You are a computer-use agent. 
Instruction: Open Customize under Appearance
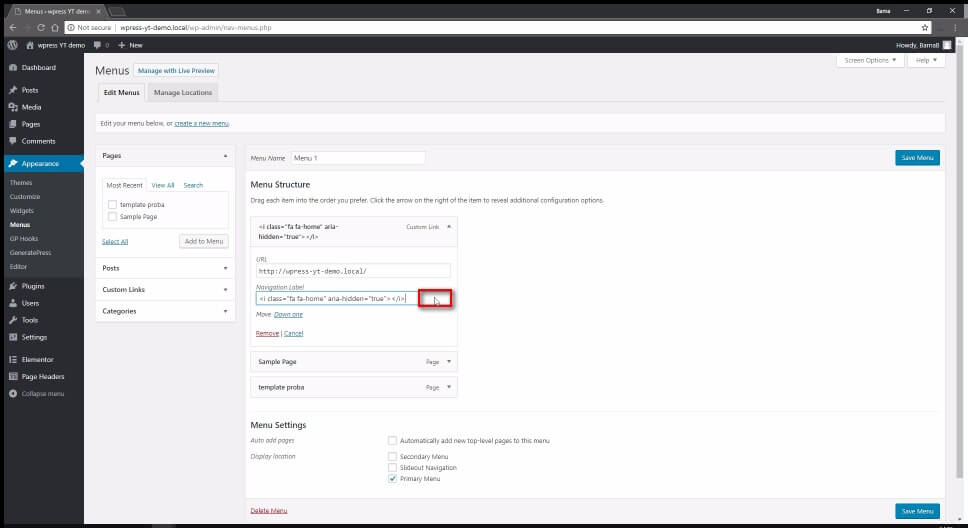click(x=25, y=196)
